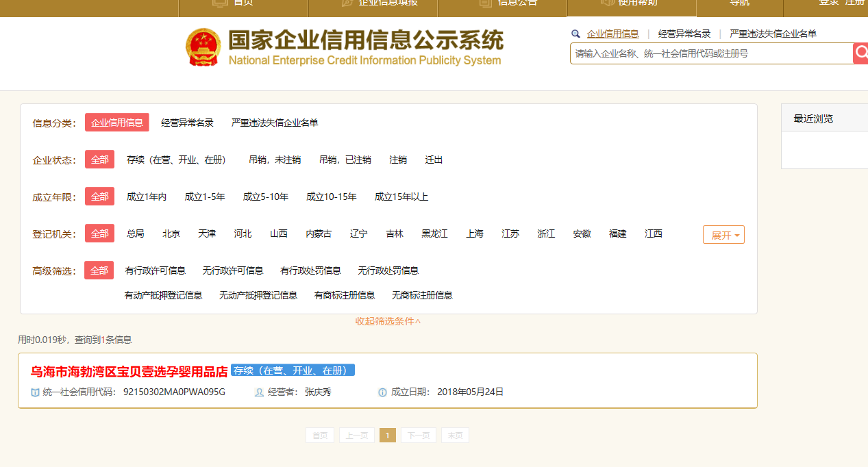The height and width of the screenshot is (467, 868).
Task: Click credit code 92150302MA0PWA095G
Action: 174,392
